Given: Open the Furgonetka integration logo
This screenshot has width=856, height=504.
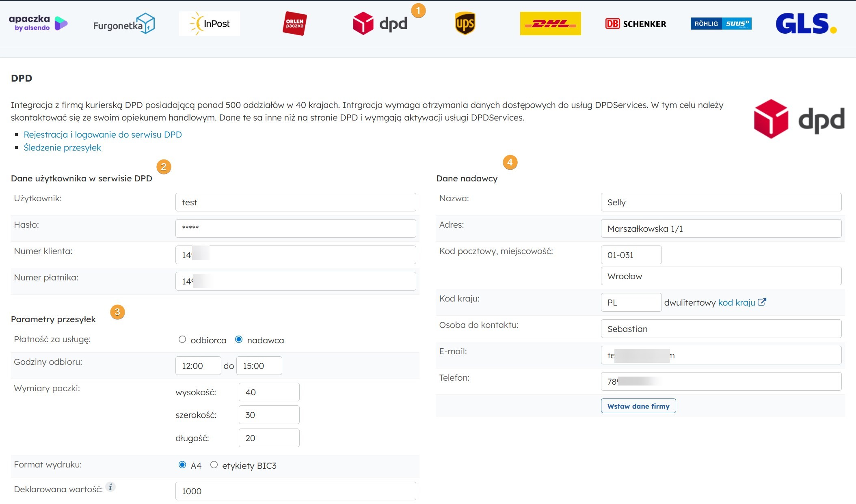Looking at the screenshot, I should [124, 24].
